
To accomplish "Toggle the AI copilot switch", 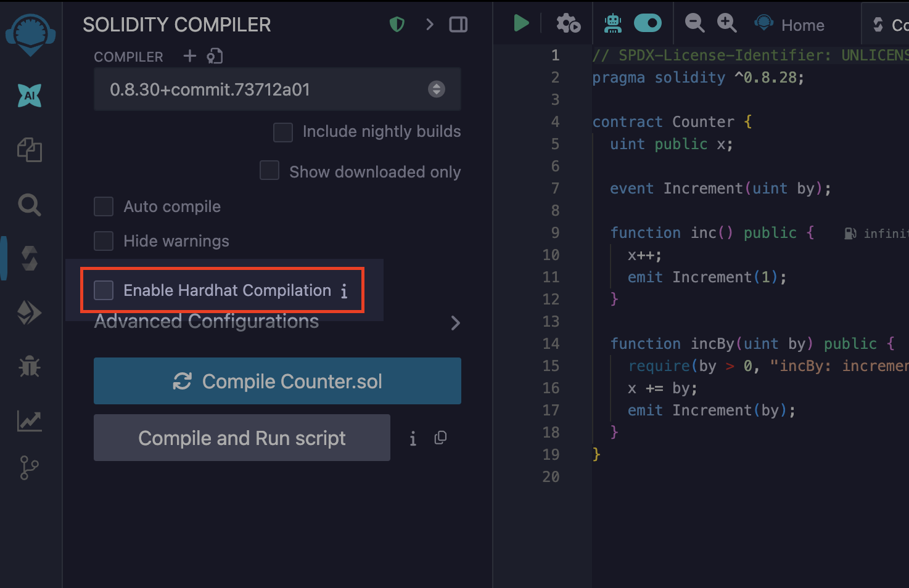I will pyautogui.click(x=648, y=23).
